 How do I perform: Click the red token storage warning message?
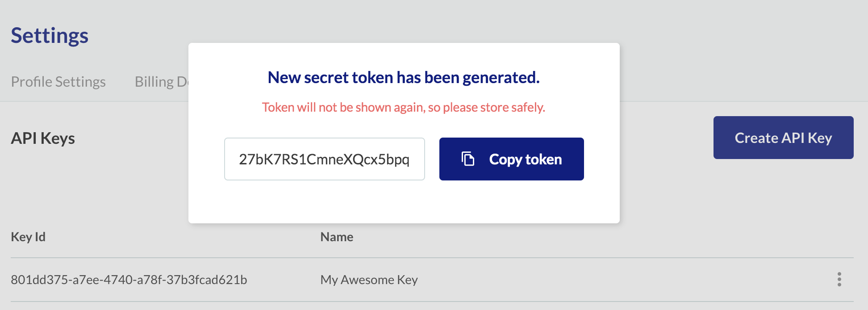[x=403, y=107]
